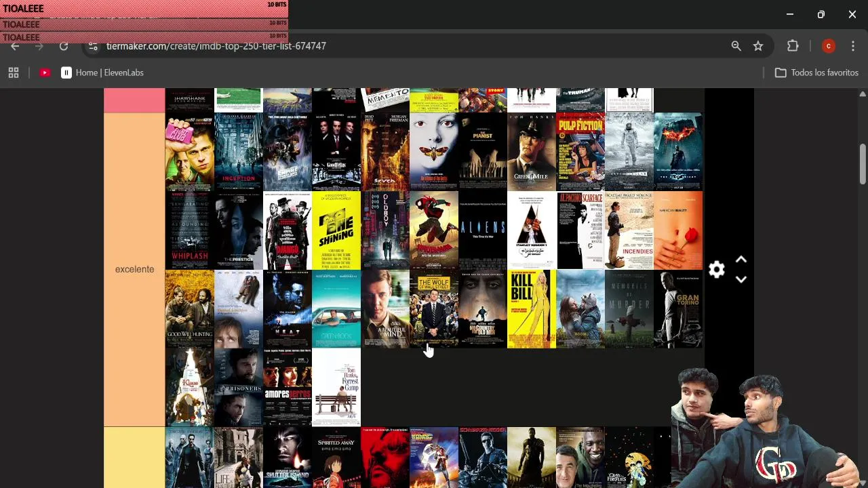This screenshot has width=868, height=488.
Task: Select the Gran Torino poster
Action: 677,309
